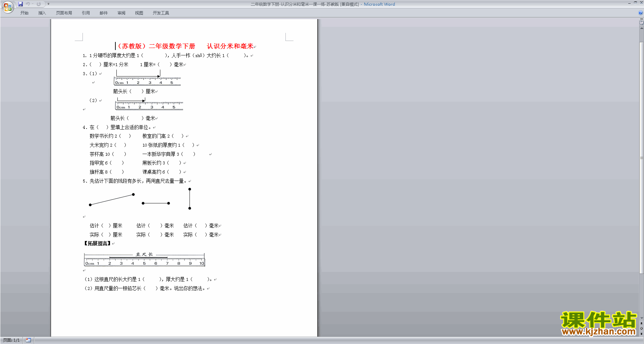This screenshot has height=344, width=644.
Task: Click the text 教室的门高 2（ ）
Action: click(x=163, y=136)
